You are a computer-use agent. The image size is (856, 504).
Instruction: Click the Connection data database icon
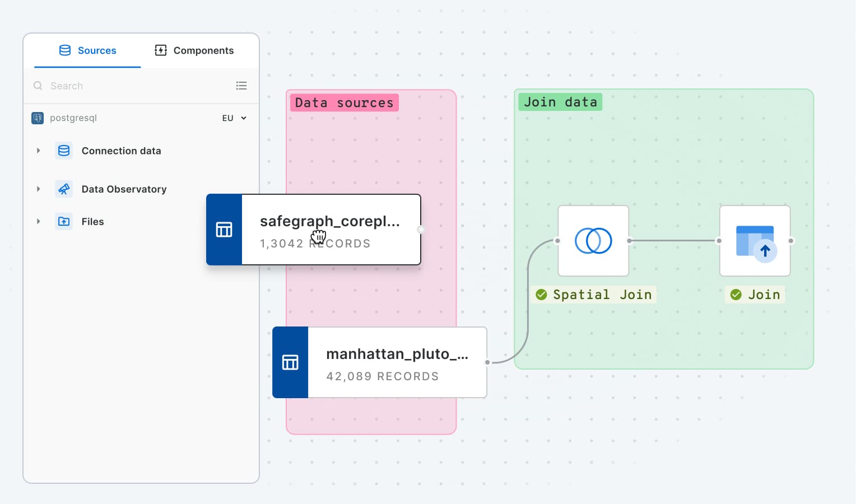point(64,151)
